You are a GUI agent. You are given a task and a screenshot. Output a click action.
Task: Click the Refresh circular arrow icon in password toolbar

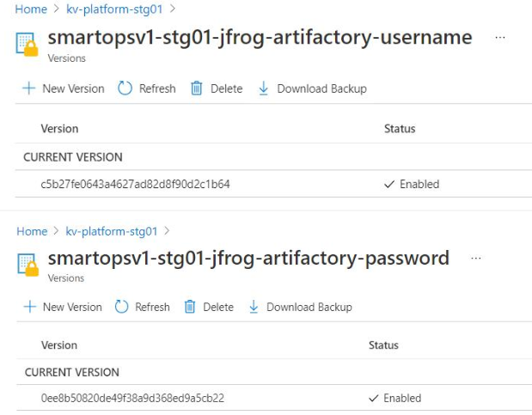[121, 307]
